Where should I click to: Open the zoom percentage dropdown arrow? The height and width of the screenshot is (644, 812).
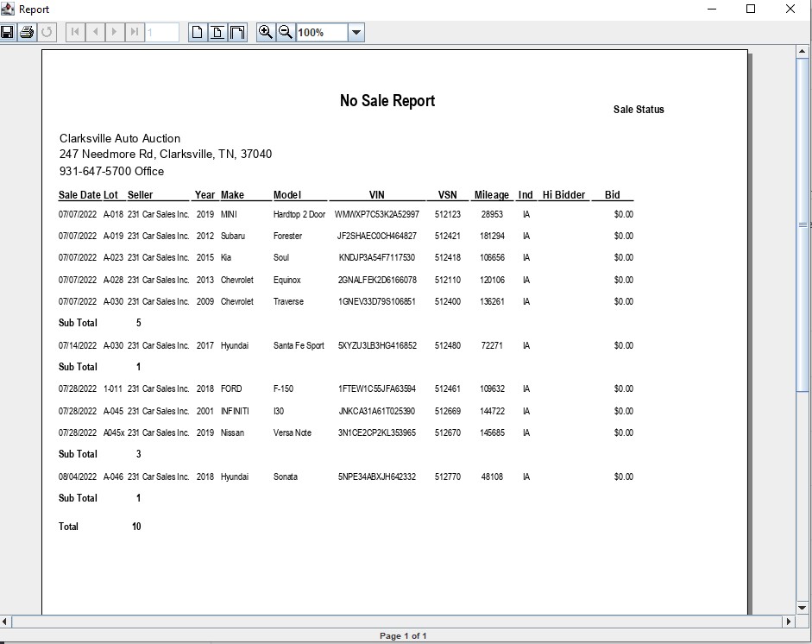click(x=356, y=33)
